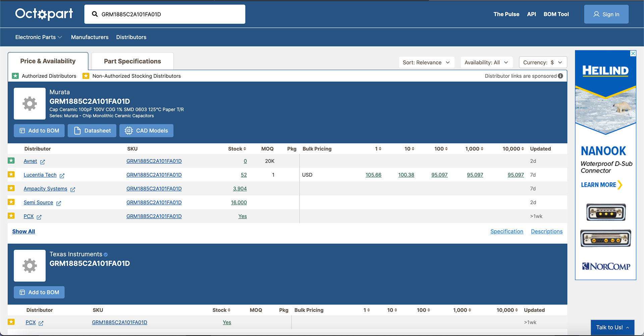Select the Price & Availability tab
Screen dimensions: 644x336
(48, 61)
